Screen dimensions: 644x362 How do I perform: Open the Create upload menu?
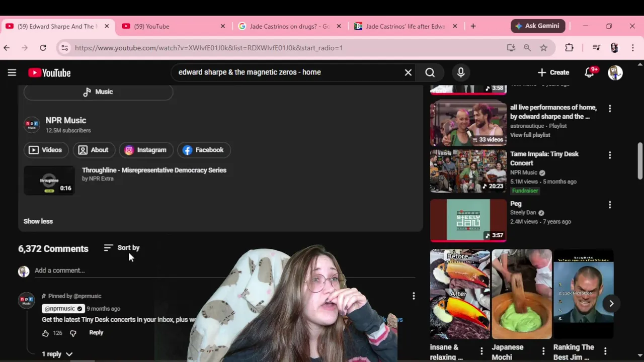point(553,72)
